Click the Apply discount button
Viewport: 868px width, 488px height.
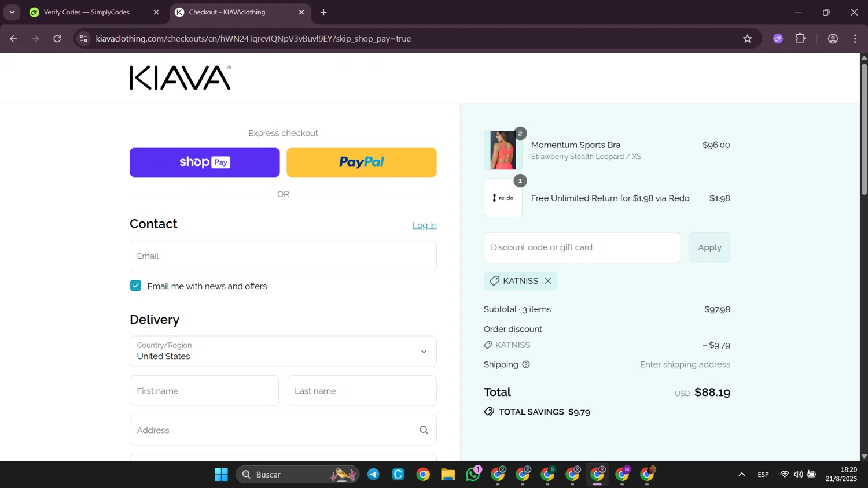click(709, 247)
